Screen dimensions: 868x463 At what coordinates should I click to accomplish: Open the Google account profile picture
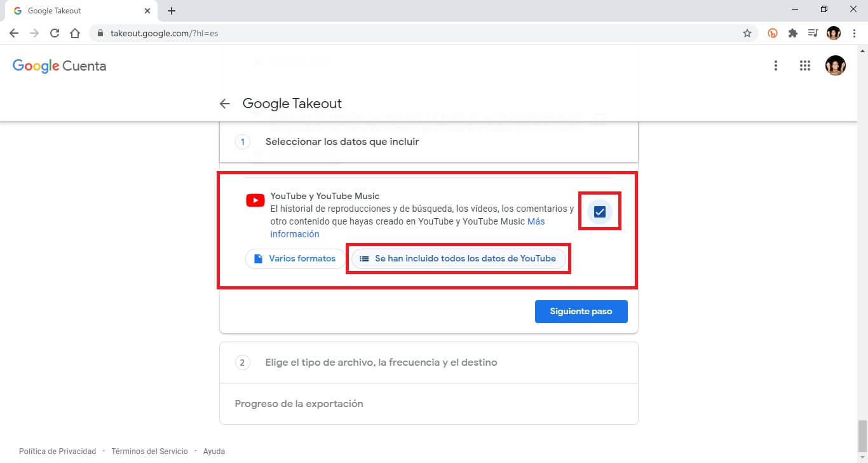(x=836, y=66)
